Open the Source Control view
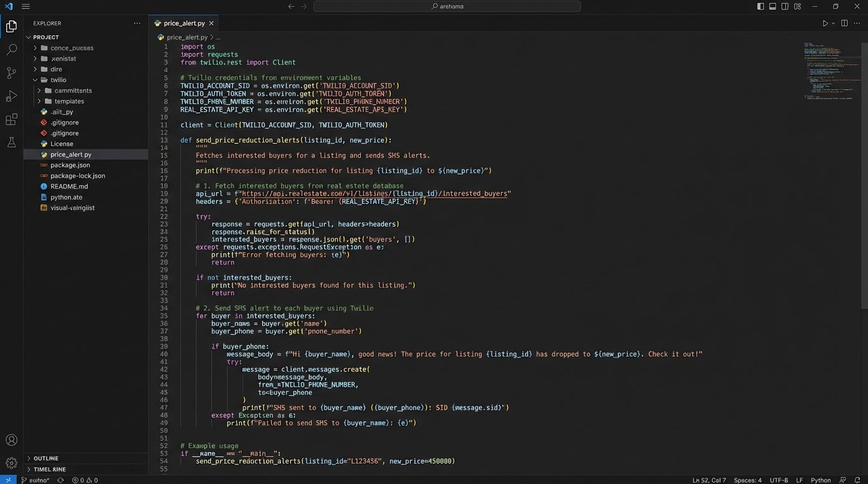 pyautogui.click(x=11, y=72)
